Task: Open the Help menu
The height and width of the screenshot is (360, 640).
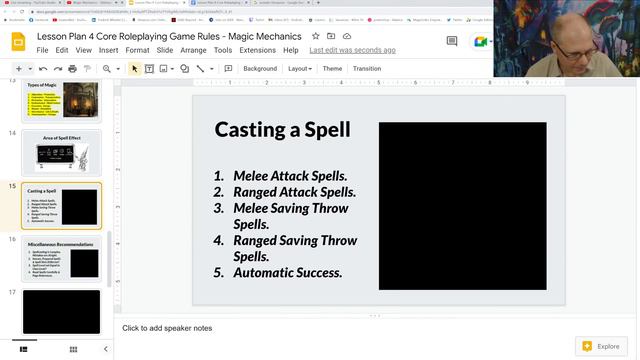Action: (291, 50)
